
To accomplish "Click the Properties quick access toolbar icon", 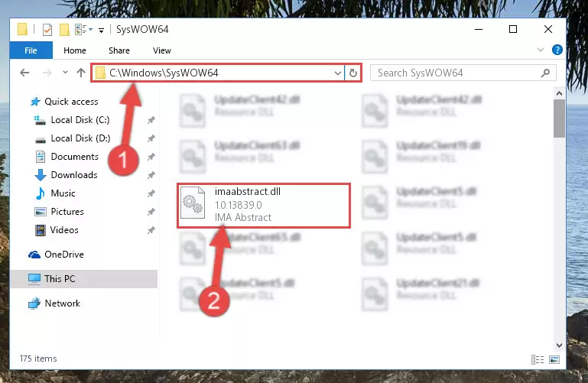I will [x=47, y=29].
